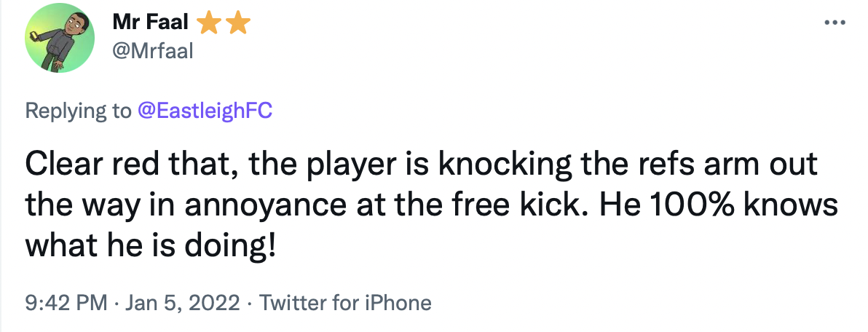Open the @EastleighFC mention link
Screen dimensions: 868x332
(205, 111)
